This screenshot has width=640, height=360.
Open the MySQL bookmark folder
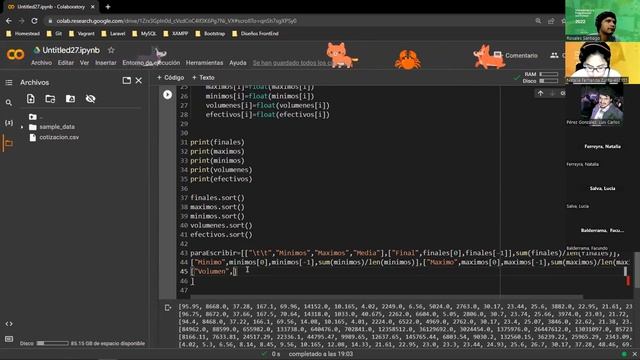point(144,34)
